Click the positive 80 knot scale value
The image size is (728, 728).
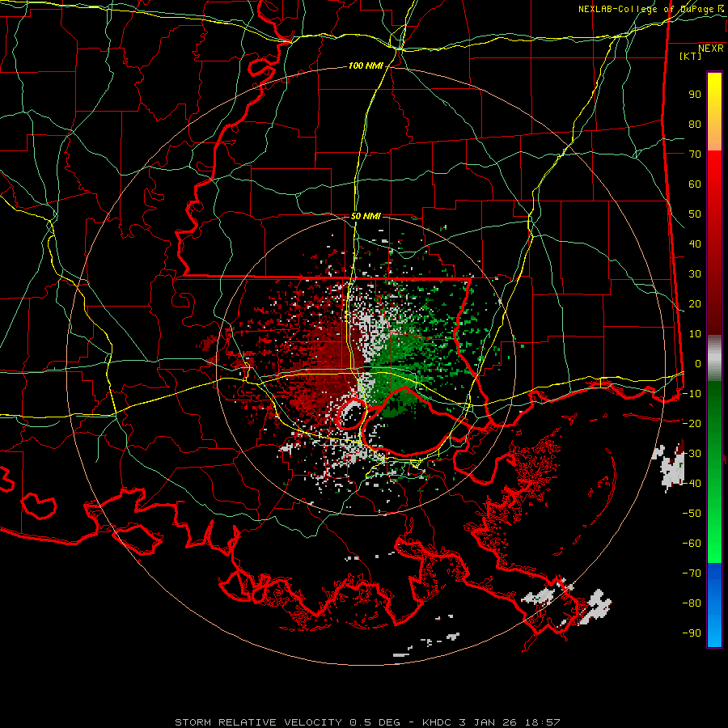click(695, 125)
